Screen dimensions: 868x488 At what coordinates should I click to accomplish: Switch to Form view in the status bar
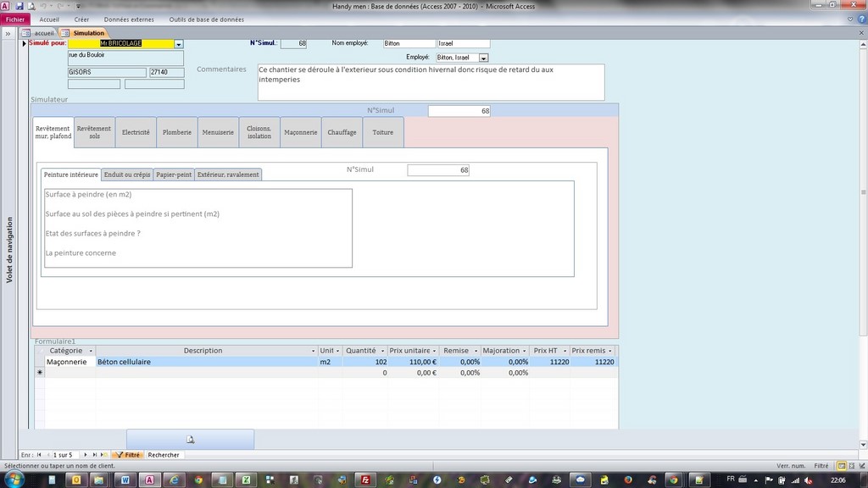pyautogui.click(x=841, y=466)
